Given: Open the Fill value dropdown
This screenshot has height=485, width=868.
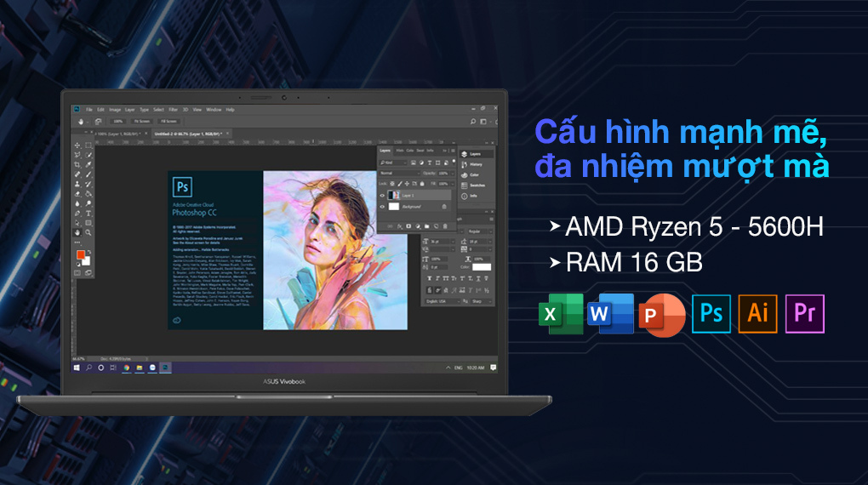Looking at the screenshot, I should [x=453, y=184].
